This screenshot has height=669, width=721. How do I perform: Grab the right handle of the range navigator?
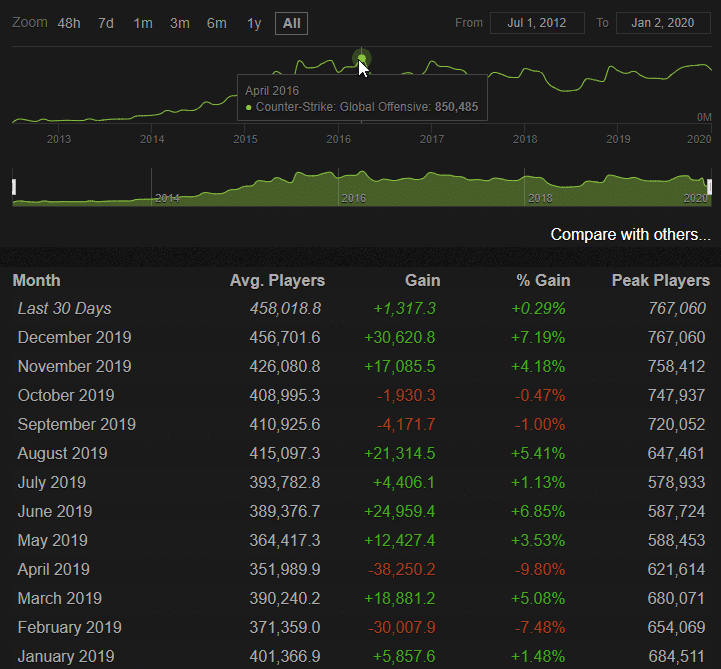(x=710, y=187)
